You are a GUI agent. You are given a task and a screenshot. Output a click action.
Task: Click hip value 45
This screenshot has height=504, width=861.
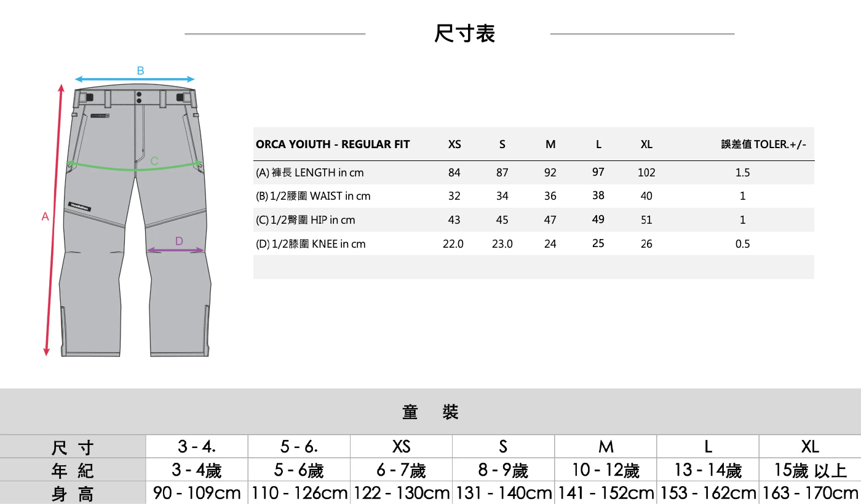coord(502,220)
